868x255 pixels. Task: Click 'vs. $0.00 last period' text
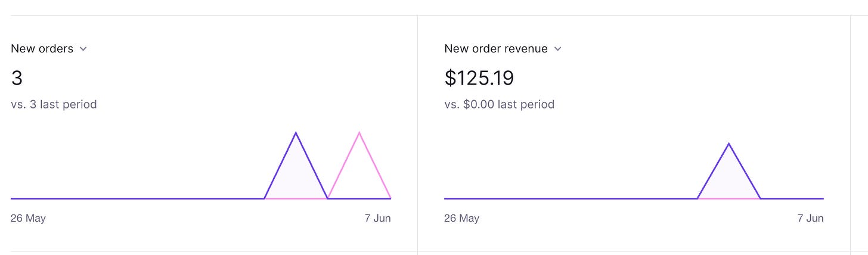(x=499, y=104)
